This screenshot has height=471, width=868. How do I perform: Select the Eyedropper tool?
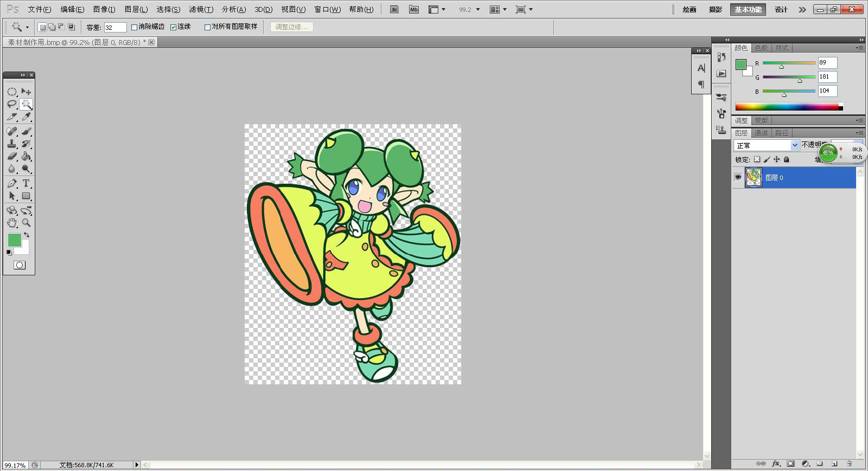[26, 117]
